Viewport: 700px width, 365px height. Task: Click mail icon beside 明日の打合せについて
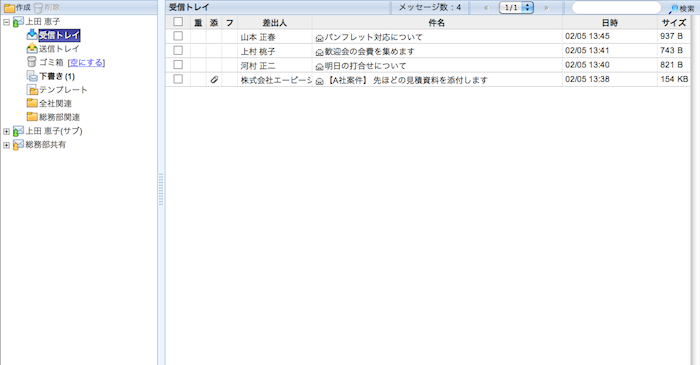click(x=320, y=66)
